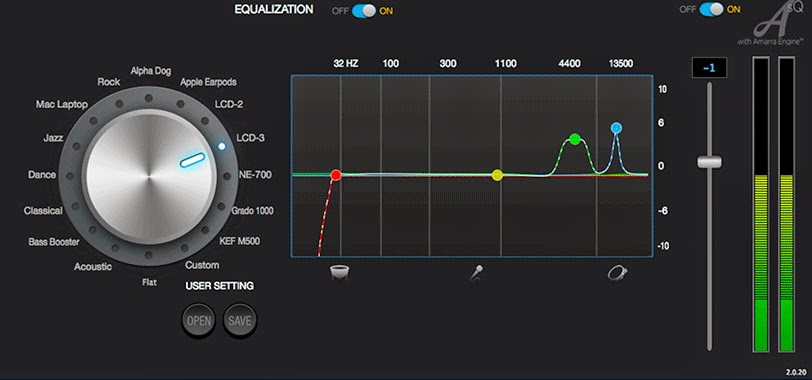Select the green EQ band node

[x=574, y=139]
